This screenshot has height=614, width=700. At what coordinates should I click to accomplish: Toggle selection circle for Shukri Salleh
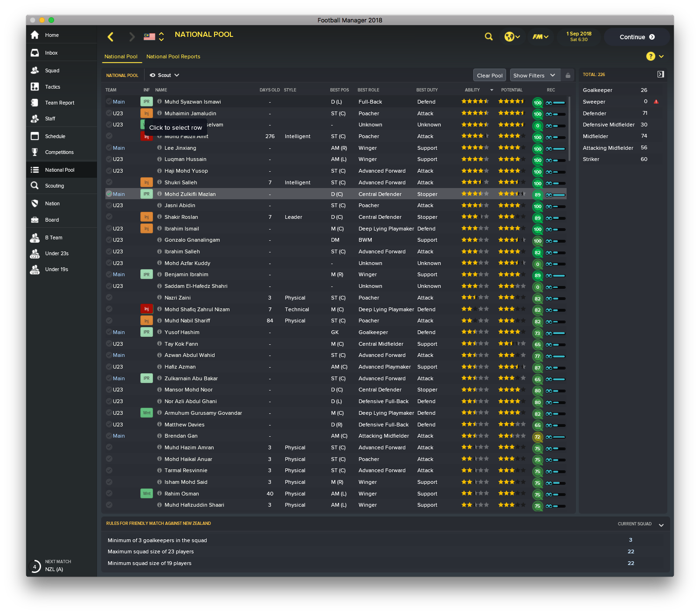109,182
